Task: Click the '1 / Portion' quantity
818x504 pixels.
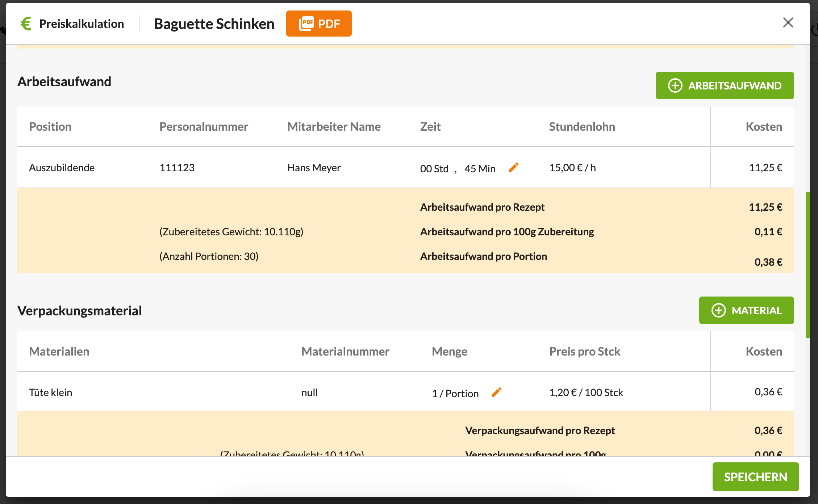Action: pos(455,394)
